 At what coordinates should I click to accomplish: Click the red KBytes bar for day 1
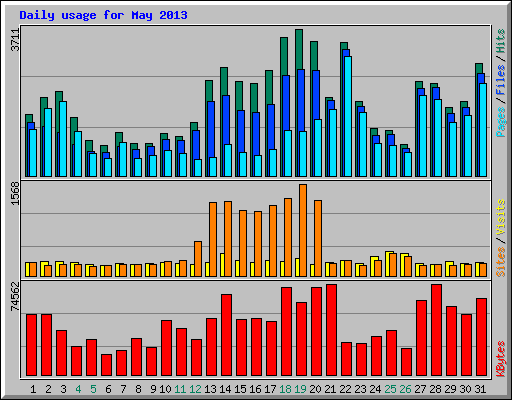point(32,345)
